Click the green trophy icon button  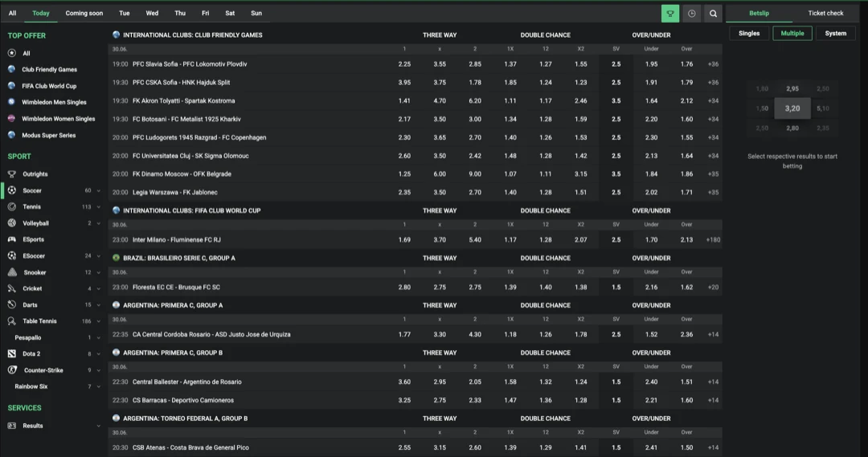669,14
